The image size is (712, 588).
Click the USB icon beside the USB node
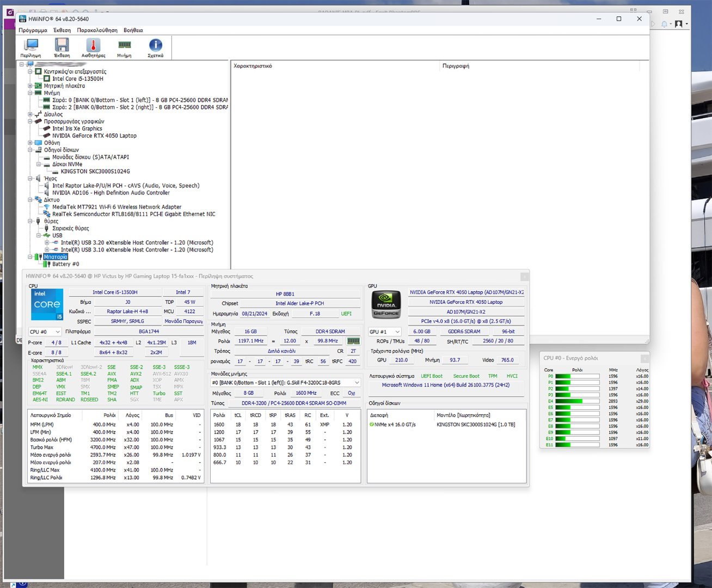point(47,235)
